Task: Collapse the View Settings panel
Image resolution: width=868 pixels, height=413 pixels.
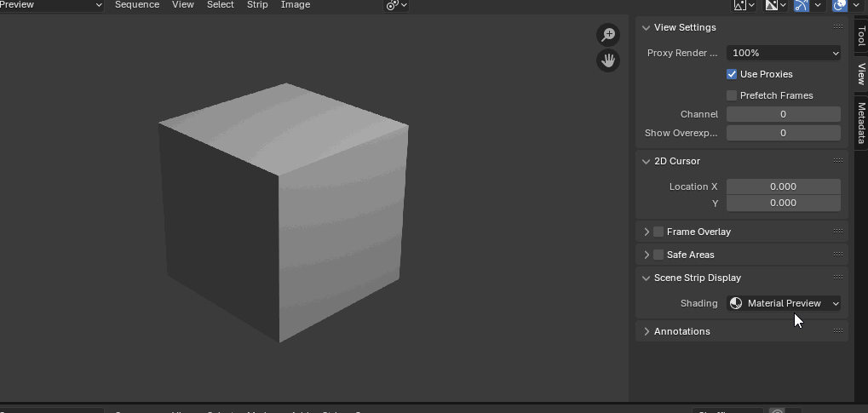Action: coord(646,27)
